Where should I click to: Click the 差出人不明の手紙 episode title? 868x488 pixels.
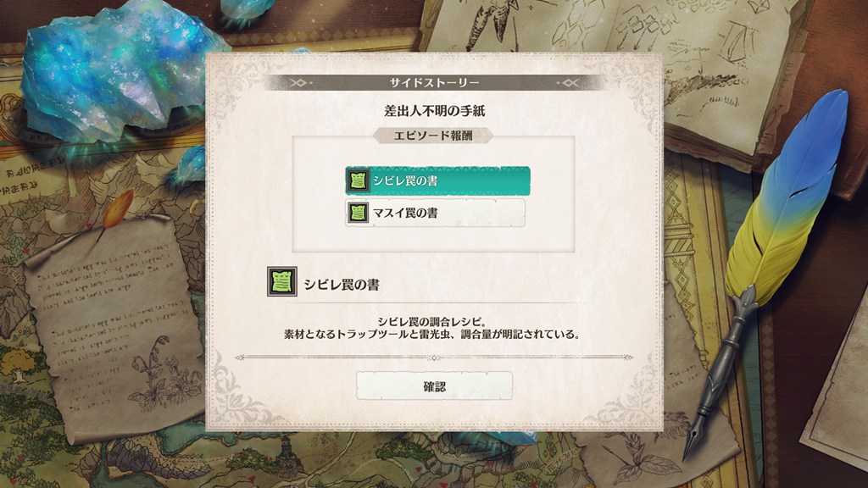pyautogui.click(x=435, y=111)
